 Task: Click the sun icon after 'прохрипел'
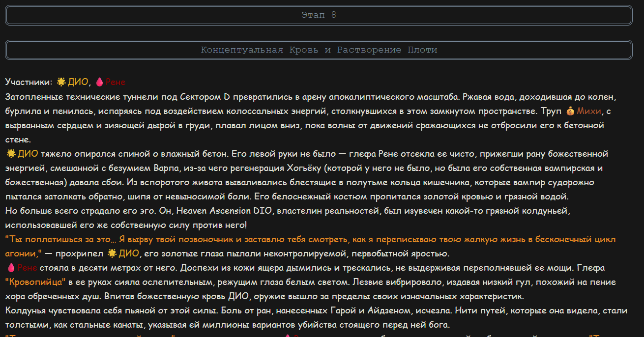pyautogui.click(x=112, y=253)
